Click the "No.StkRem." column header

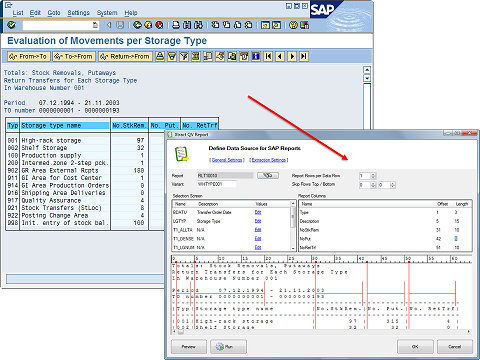tap(129, 126)
